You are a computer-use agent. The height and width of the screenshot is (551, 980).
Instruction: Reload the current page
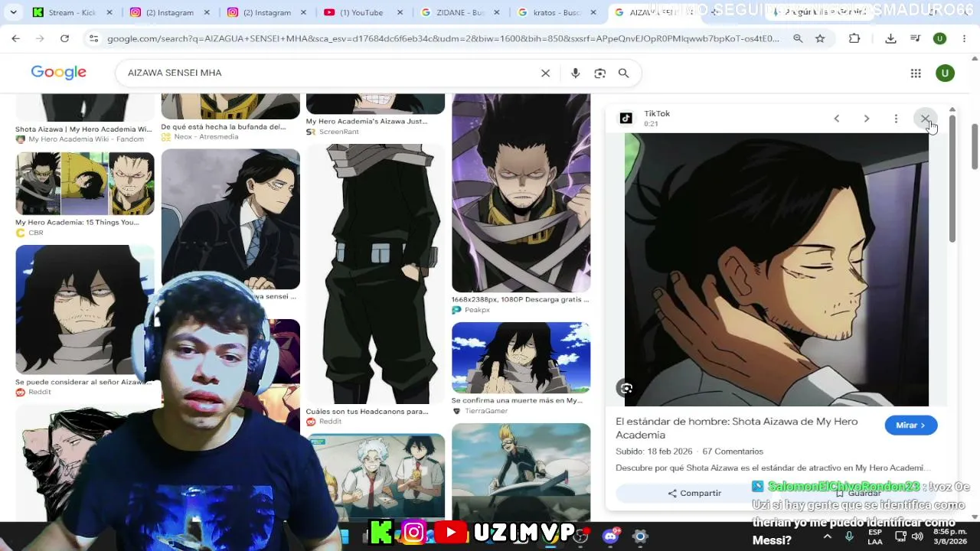click(x=64, y=38)
